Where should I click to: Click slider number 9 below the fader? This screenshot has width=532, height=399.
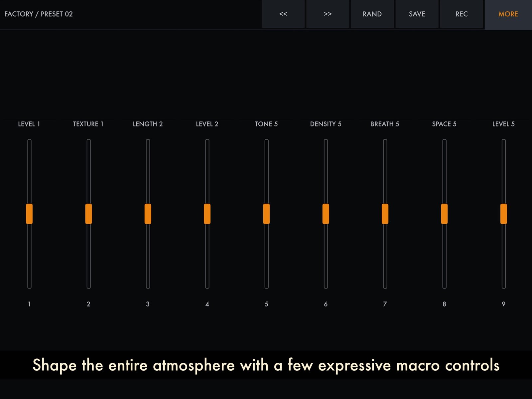[x=503, y=304]
